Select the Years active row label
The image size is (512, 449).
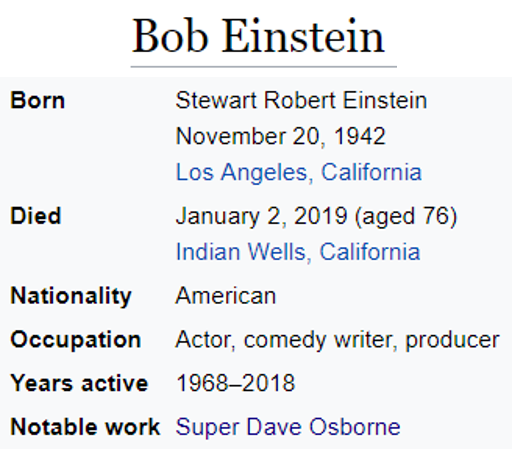tap(79, 383)
